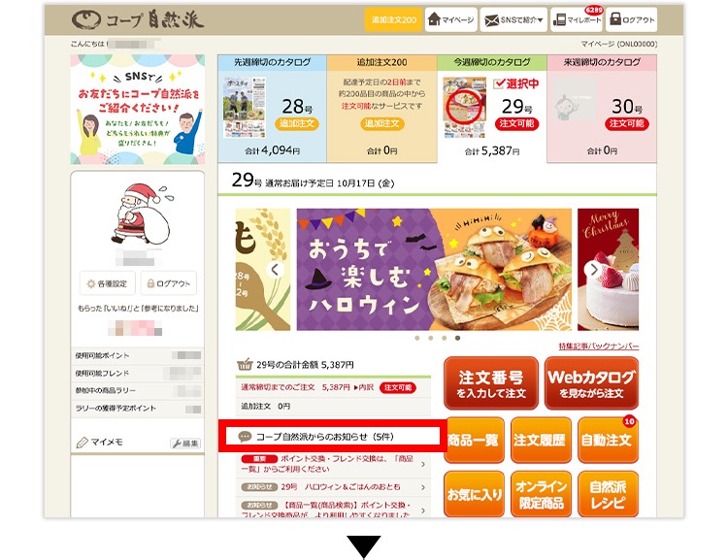Open 自動注文 button with badge 10
Image resolution: width=728 pixels, height=560 pixels.
(608, 440)
